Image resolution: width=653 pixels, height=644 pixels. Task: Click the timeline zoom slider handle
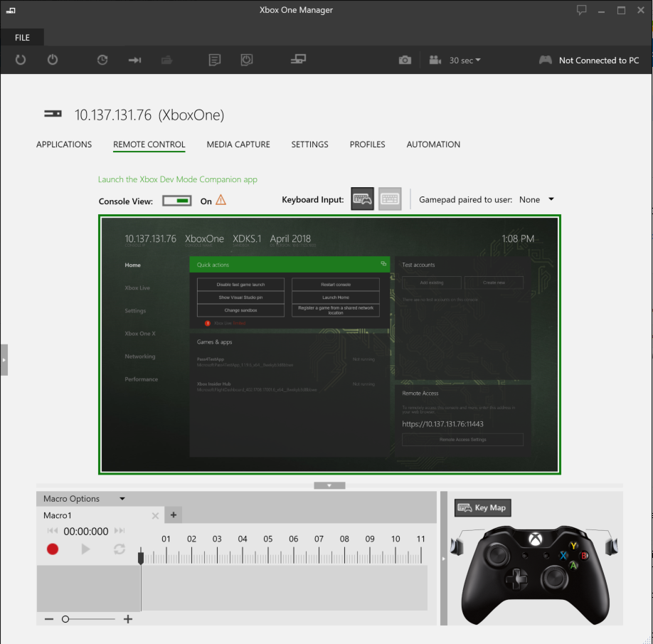[65, 619]
